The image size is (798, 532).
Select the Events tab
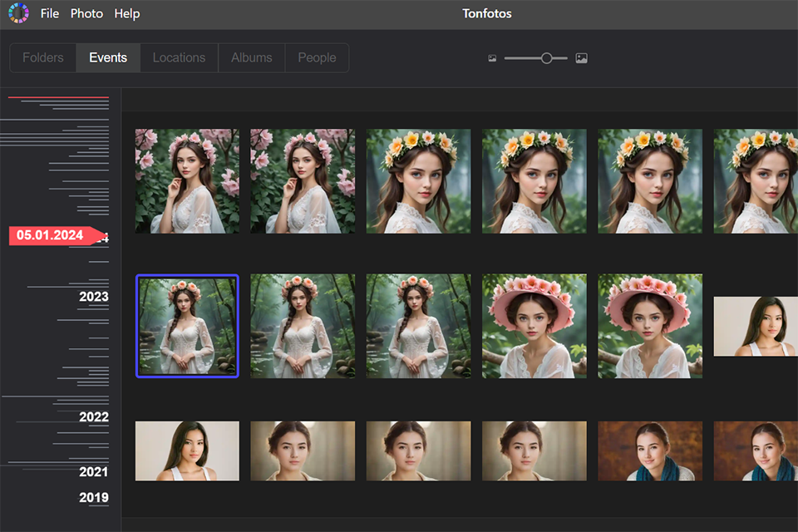tap(107, 57)
